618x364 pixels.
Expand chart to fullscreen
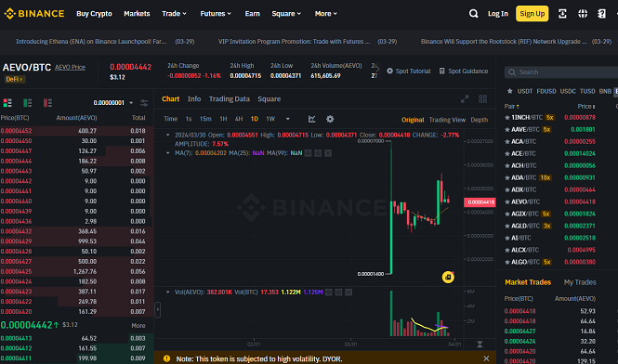(465, 98)
